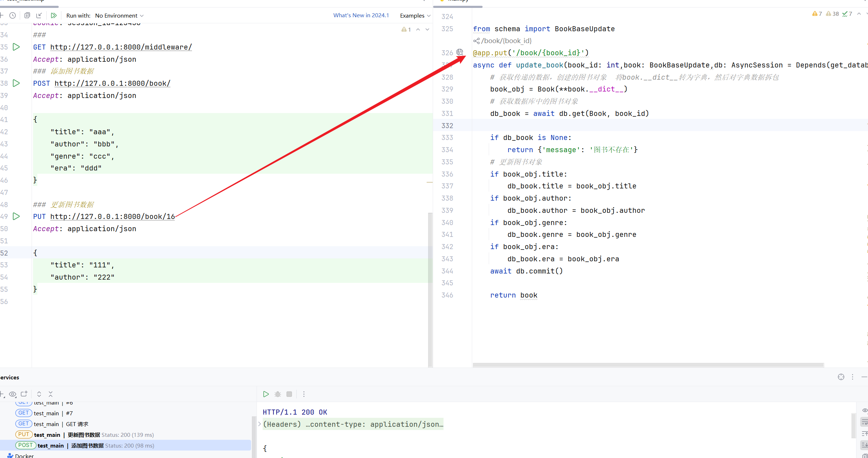The image size is (868, 458).
Task: Open http://127.0.0.1:8000/middleware/ URL link
Action: [121, 47]
